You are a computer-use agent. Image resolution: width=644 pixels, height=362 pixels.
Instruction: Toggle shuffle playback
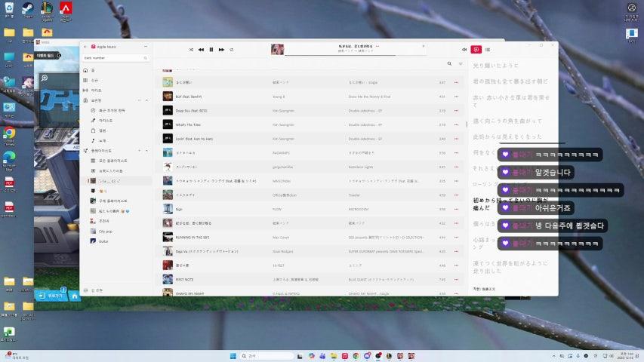(x=191, y=50)
